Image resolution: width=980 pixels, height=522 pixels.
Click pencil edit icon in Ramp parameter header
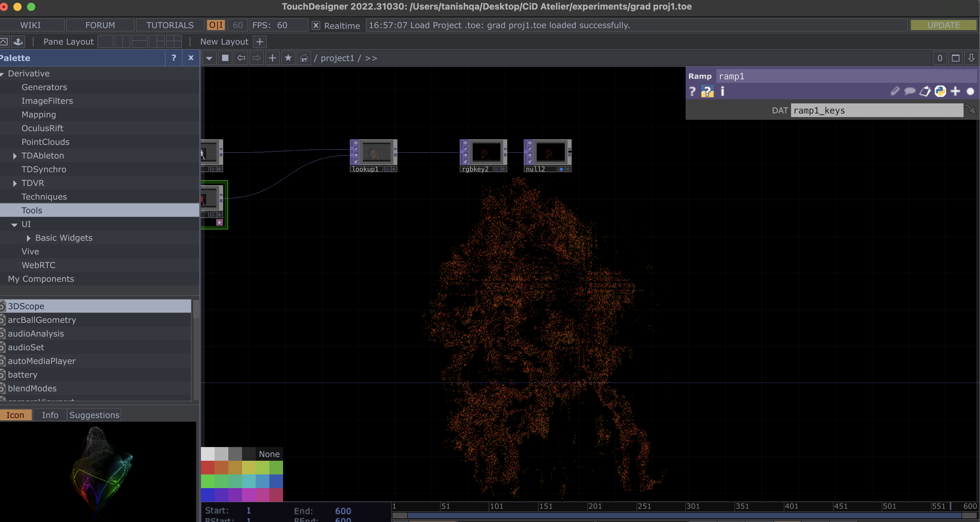coord(895,91)
